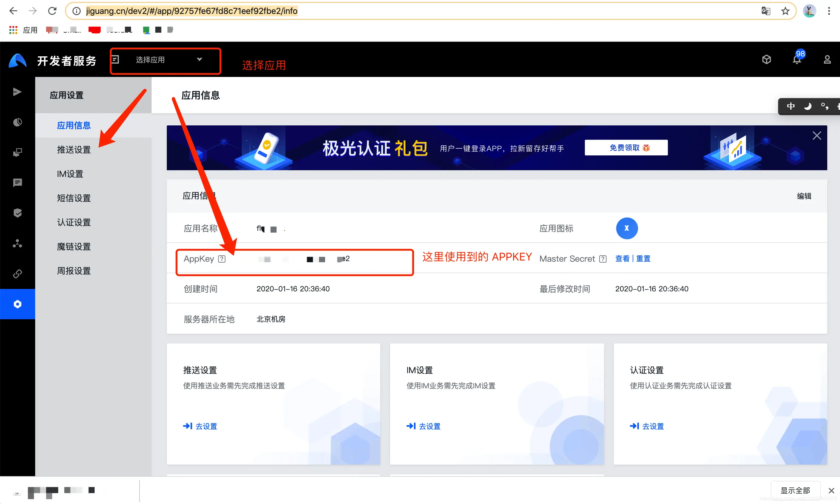Viewport: 840px width, 504px height.
Task: Switch to the 推送设置 menu item
Action: point(73,149)
